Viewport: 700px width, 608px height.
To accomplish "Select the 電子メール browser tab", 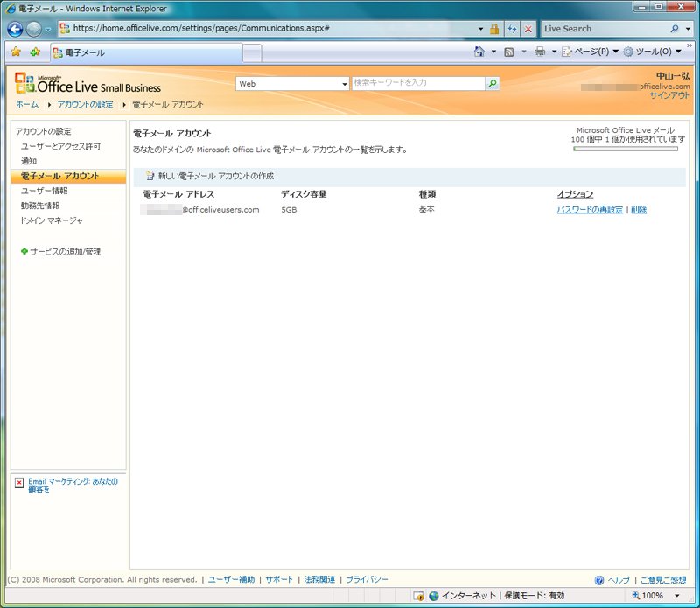I will (x=146, y=52).
